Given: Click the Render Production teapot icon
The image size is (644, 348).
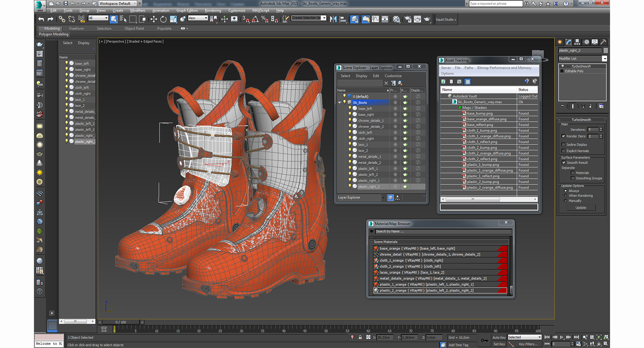Looking at the screenshot, I should point(427,19).
